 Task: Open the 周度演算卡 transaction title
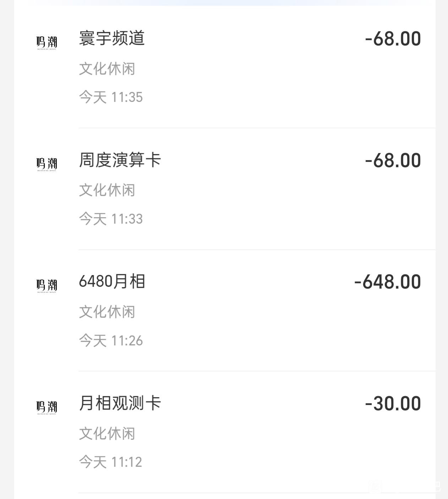[x=120, y=160]
